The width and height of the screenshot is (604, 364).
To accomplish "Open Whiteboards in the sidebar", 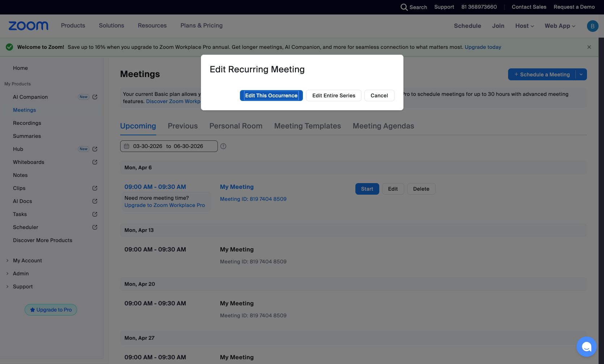I will [29, 162].
